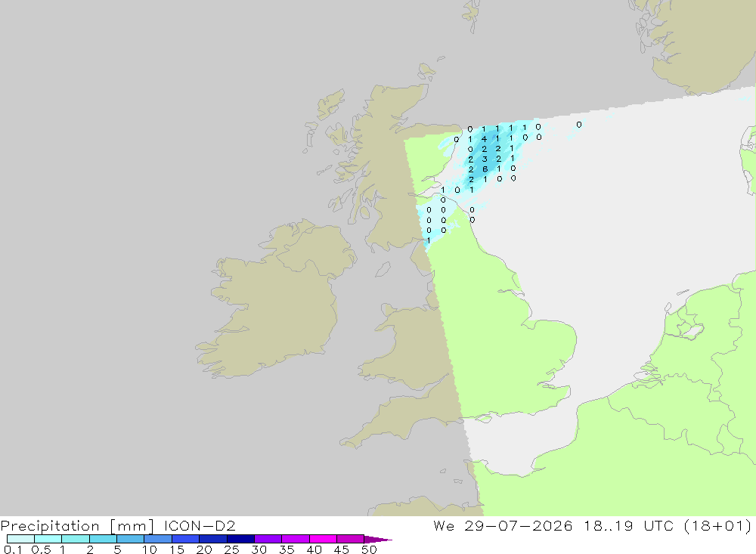Click the '50' legend scale label

[369, 549]
